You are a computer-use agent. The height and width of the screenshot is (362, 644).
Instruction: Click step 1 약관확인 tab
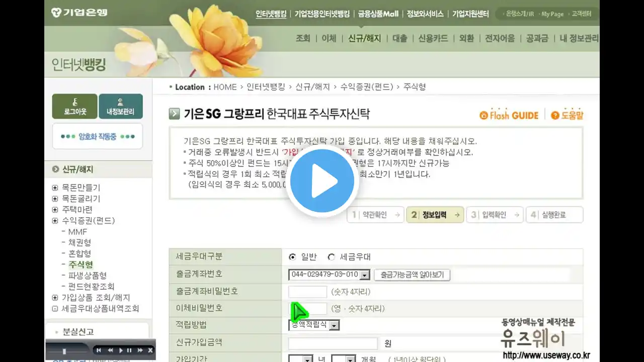pos(375,215)
